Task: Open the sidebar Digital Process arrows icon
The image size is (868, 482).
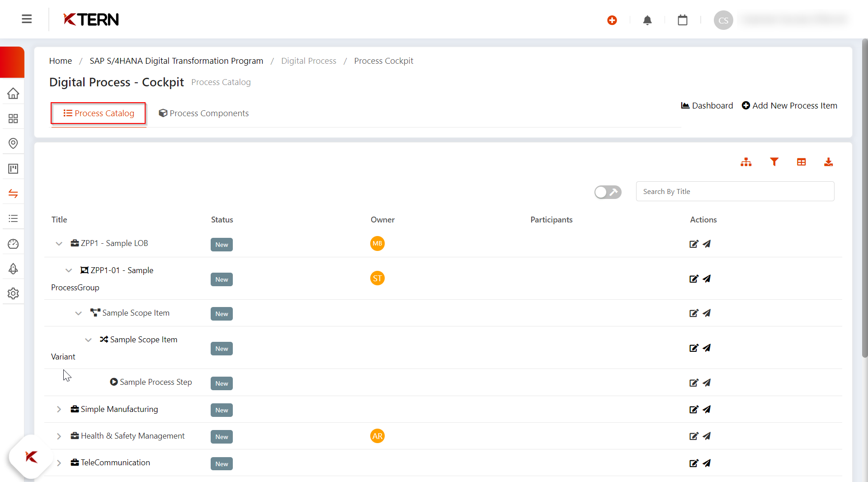Action: tap(13, 194)
